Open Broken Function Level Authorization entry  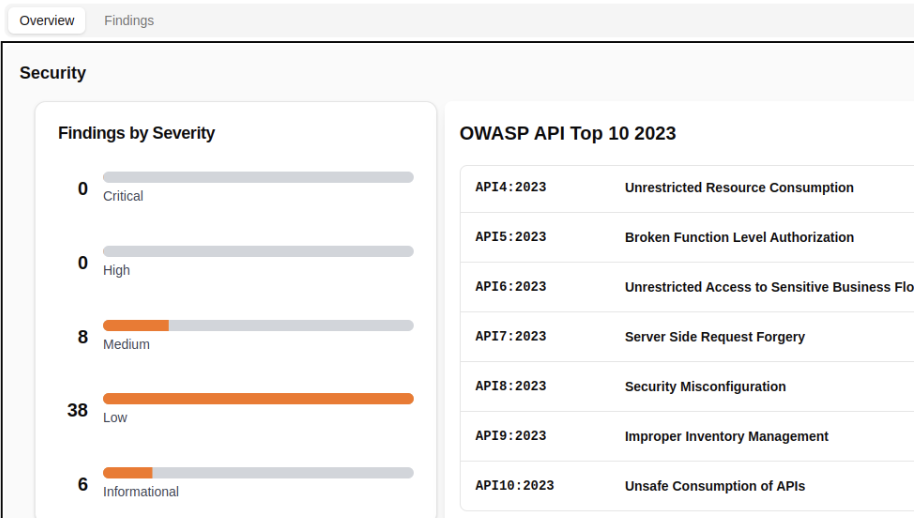tap(739, 238)
